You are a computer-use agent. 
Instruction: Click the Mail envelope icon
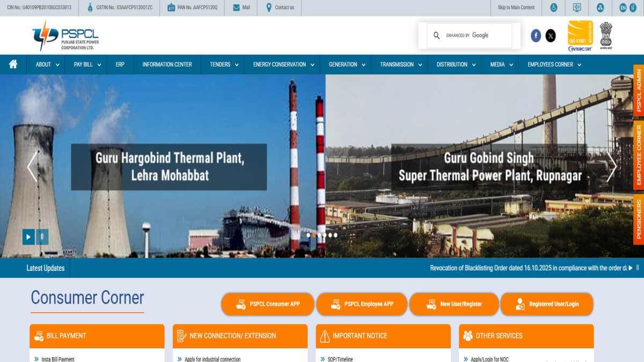(x=236, y=8)
